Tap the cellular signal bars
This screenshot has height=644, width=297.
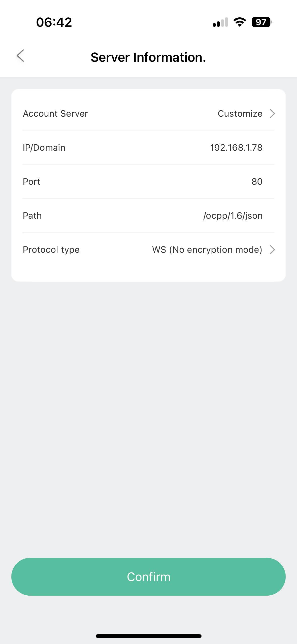pyautogui.click(x=220, y=22)
